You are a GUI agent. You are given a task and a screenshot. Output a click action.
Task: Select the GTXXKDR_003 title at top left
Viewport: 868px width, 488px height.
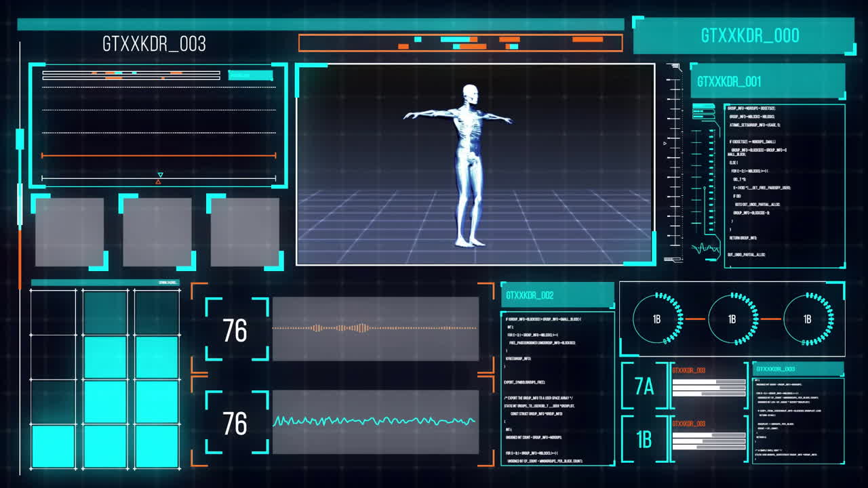point(154,45)
